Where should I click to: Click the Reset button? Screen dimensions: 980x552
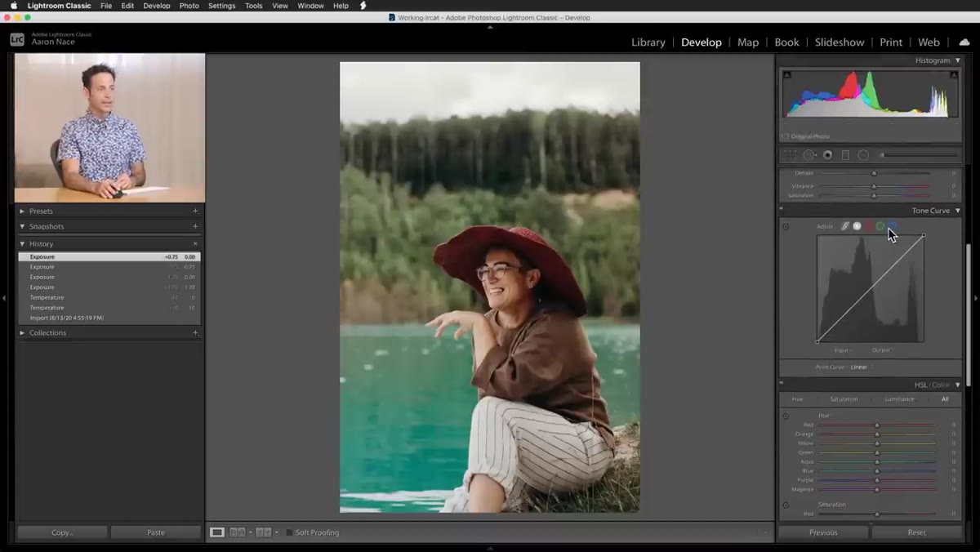tap(916, 532)
